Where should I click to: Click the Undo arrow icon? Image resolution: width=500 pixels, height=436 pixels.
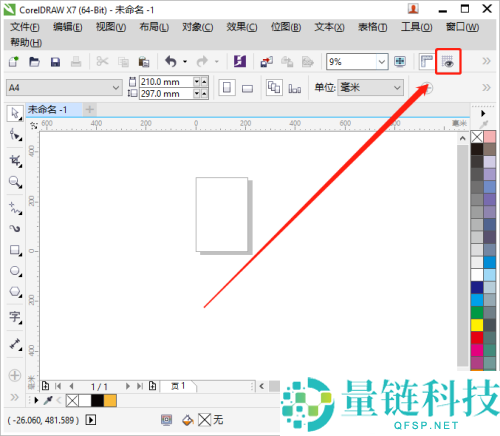(x=171, y=62)
